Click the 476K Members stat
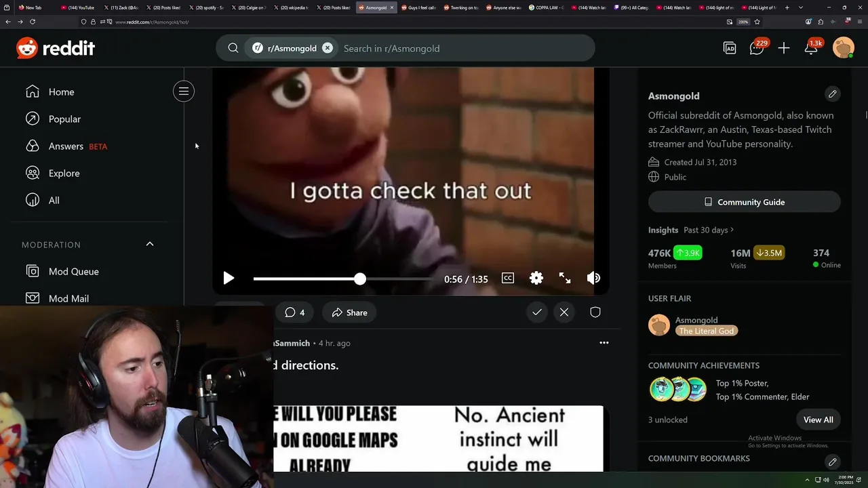 coord(675,258)
